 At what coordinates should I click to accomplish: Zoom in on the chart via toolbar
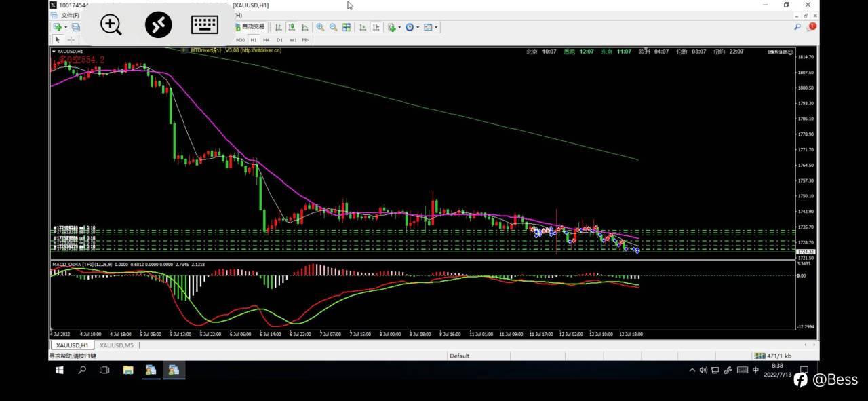pyautogui.click(x=320, y=27)
